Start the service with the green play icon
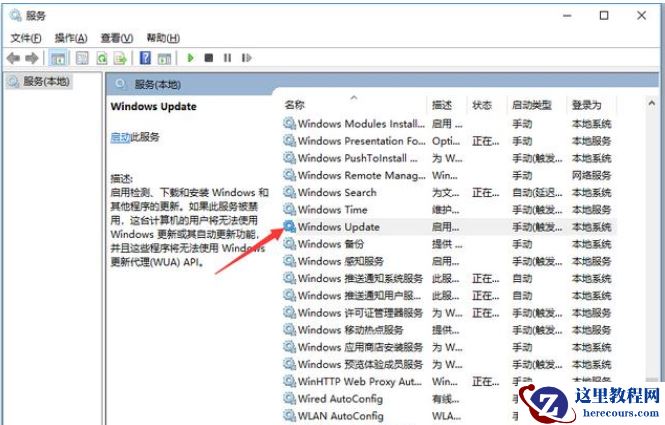This screenshot has height=425, width=665. click(x=191, y=58)
